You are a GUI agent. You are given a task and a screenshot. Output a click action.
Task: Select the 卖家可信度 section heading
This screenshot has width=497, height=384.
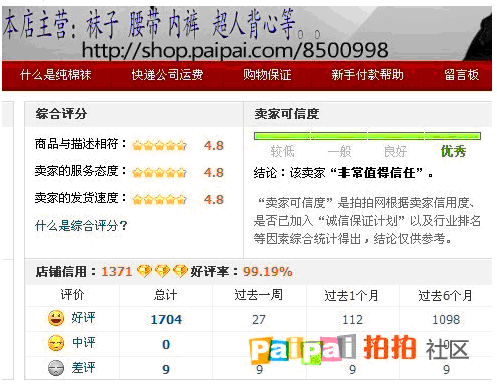tap(287, 114)
